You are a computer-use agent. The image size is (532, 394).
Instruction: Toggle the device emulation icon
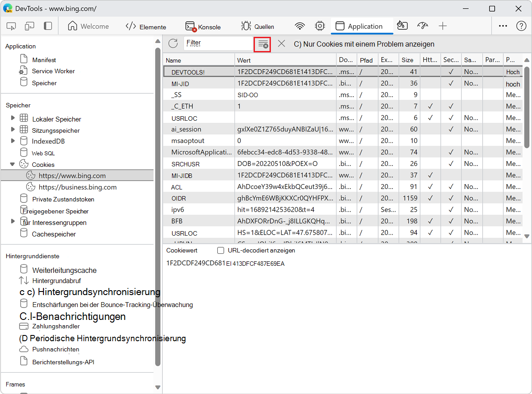click(30, 26)
